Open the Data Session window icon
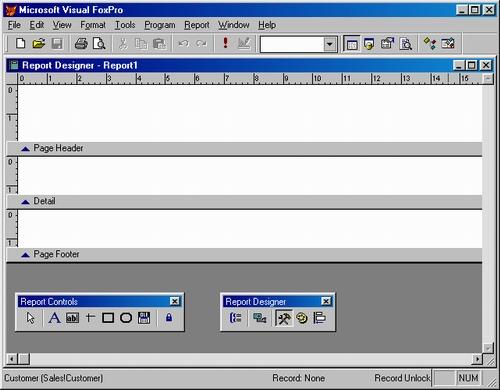The width and height of the screenshot is (500, 390). pos(369,44)
